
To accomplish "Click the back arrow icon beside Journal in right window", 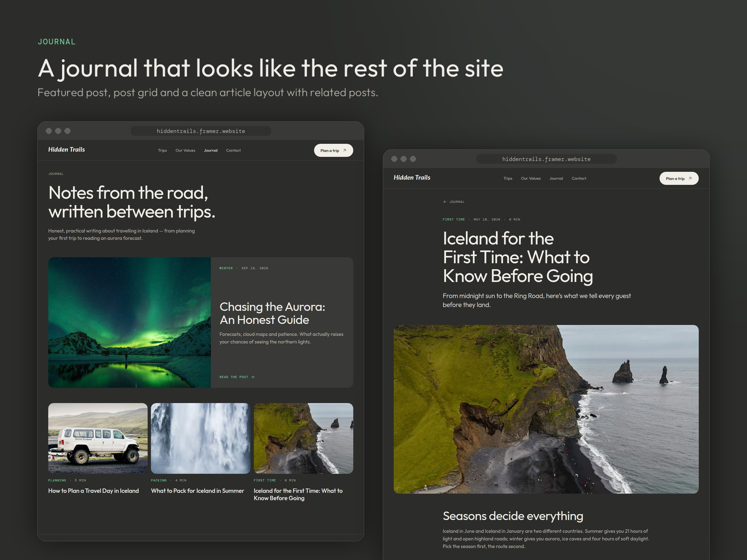I will tap(444, 202).
